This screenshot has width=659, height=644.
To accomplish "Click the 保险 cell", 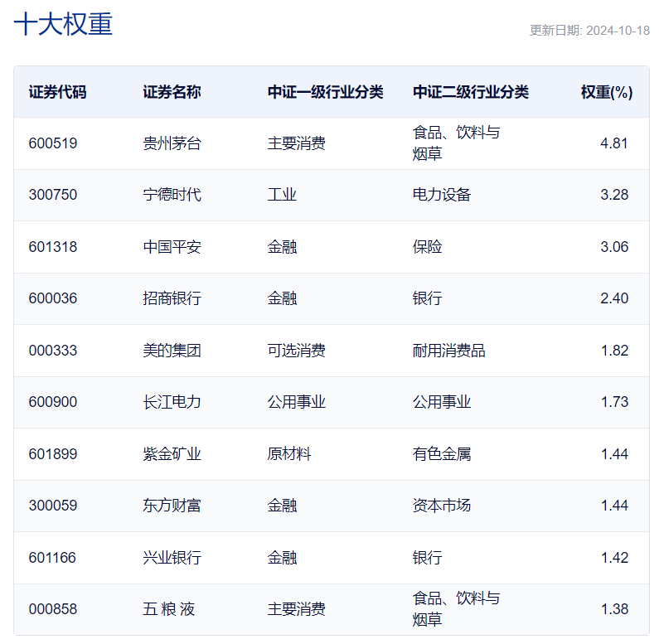I will click(x=428, y=247).
